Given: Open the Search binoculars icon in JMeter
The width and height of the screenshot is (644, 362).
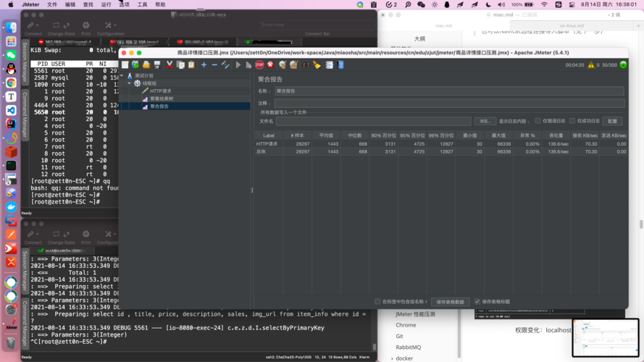Looking at the screenshot, I should pos(306,65).
